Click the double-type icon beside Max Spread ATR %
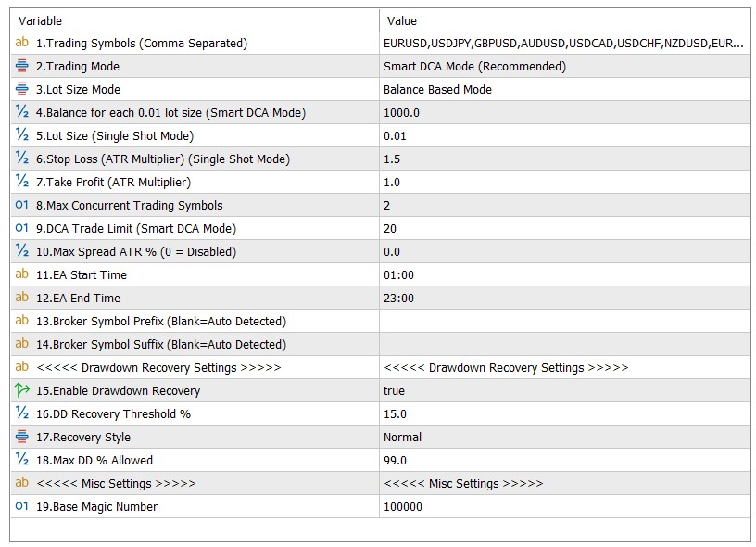This screenshot has width=756, height=547. 21,251
